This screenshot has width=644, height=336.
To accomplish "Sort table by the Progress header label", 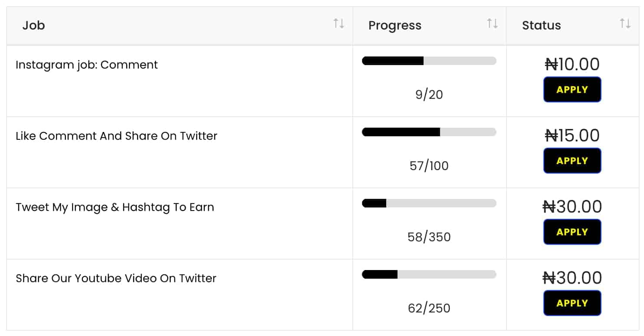I will pos(394,26).
